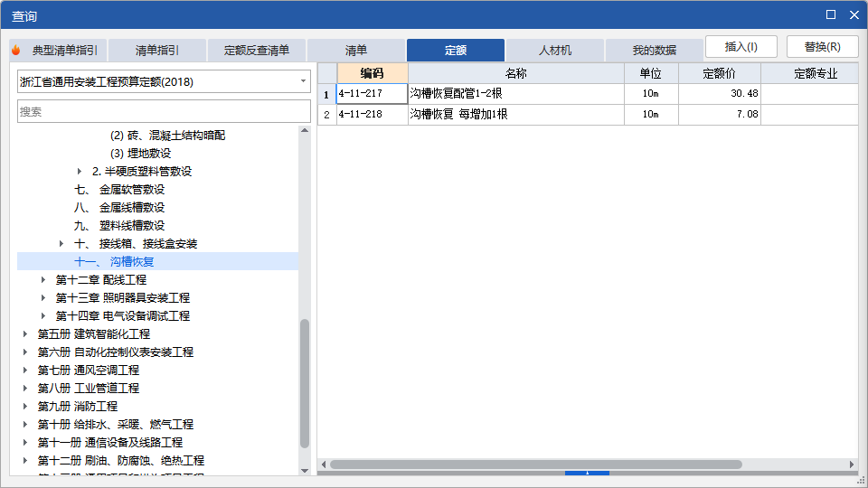The height and width of the screenshot is (488, 868).
Task: Click price cell 30.48
Action: coord(720,93)
